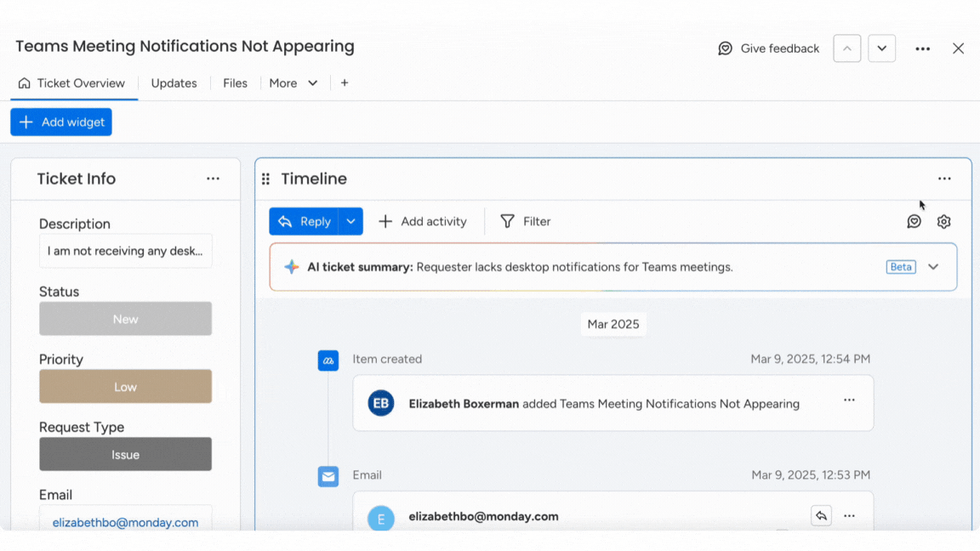This screenshot has height=551, width=980.
Task: Open the Give feedback option
Action: pyautogui.click(x=768, y=48)
